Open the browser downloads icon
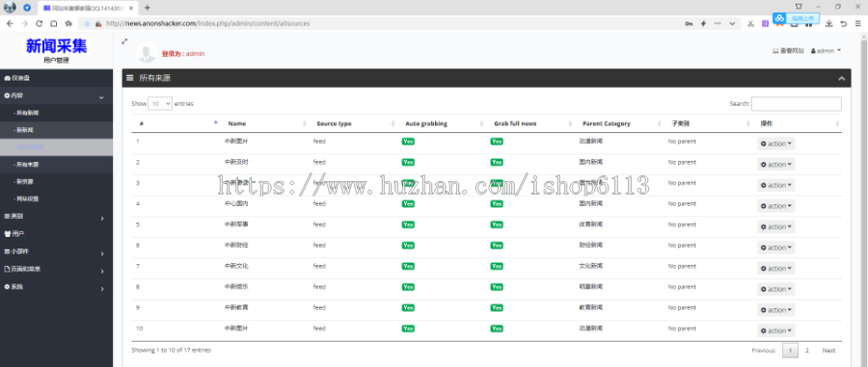 829,24
